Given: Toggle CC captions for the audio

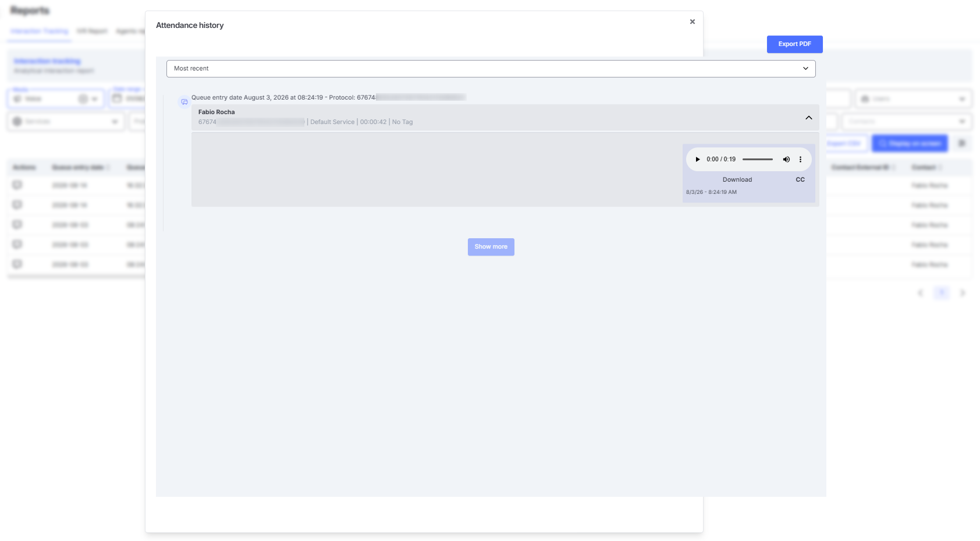Looking at the screenshot, I should point(800,180).
